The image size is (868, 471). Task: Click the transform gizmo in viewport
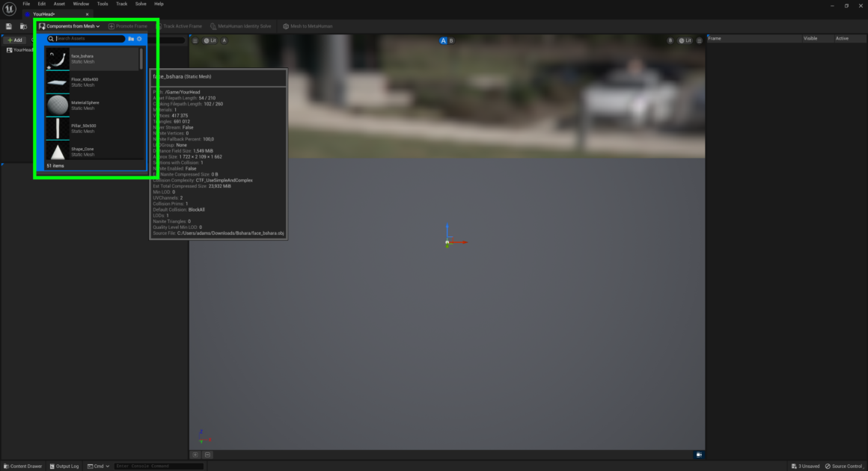tap(447, 242)
